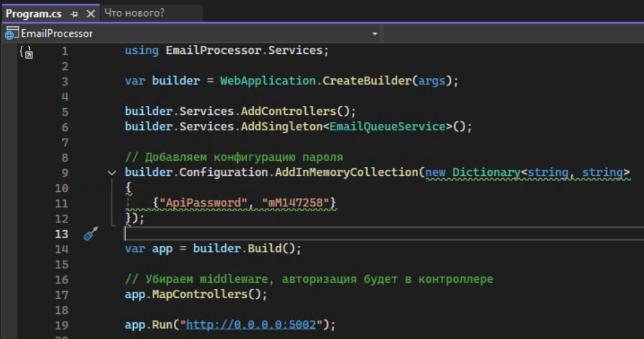Collapse the AddInMemoryCollection code block
Viewport: 644px width, 339px height.
tap(112, 173)
